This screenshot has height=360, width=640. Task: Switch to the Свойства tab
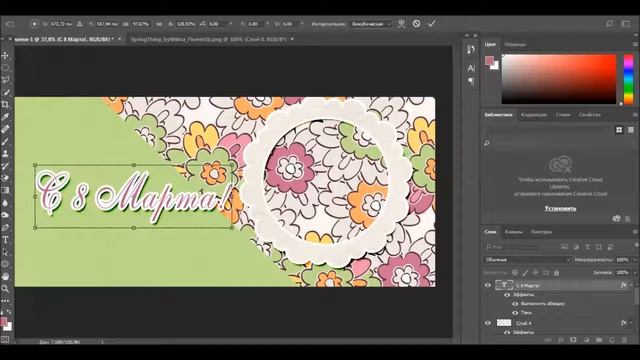590,115
